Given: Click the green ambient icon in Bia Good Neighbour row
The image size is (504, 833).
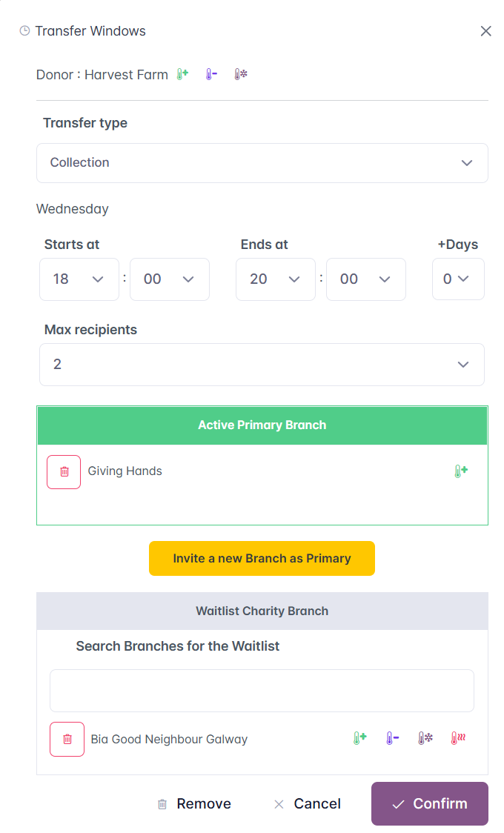Looking at the screenshot, I should click(359, 739).
